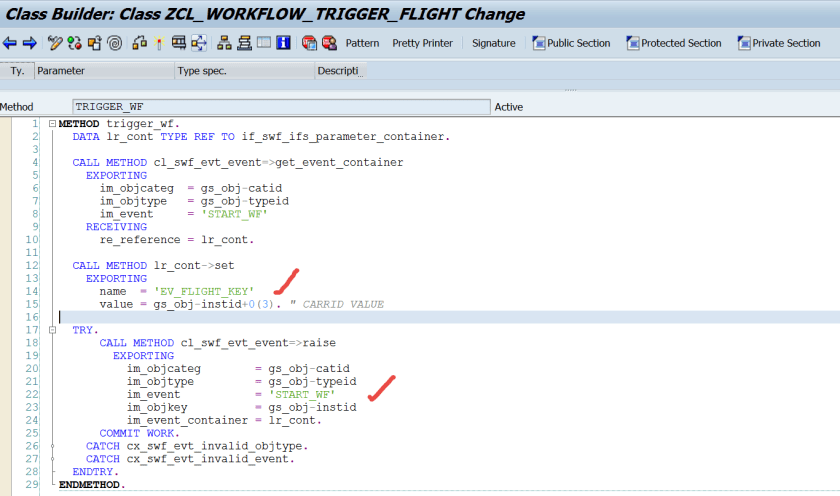Click im_event_container parameter on line 24
The image size is (840, 496).
pos(188,420)
